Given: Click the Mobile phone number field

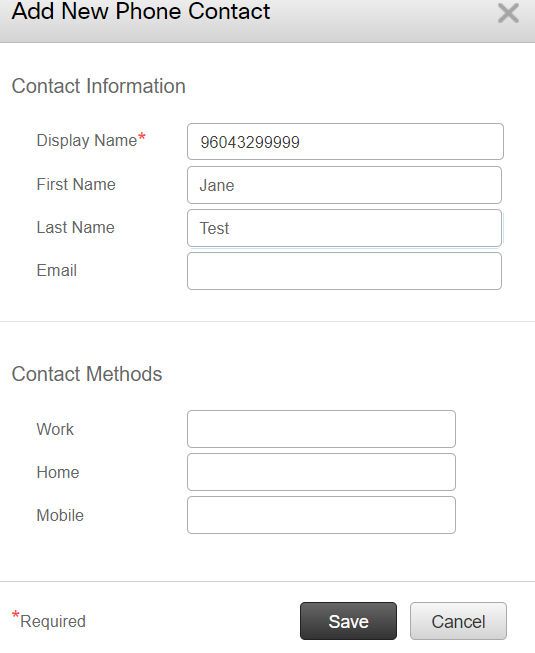Looking at the screenshot, I should pos(321,515).
